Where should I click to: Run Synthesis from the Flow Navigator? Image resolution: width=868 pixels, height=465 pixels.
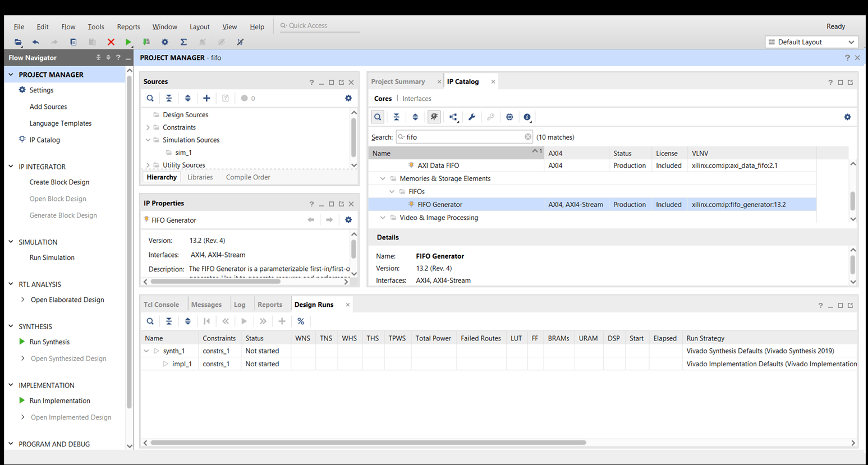click(50, 342)
